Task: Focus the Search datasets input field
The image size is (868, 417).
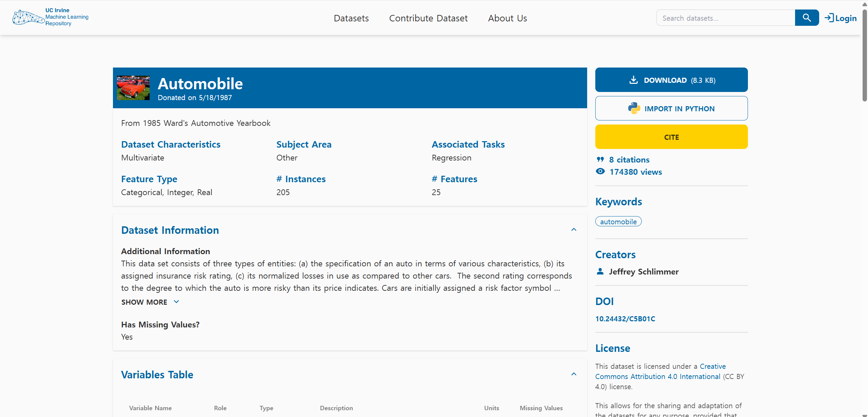Action: [725, 18]
